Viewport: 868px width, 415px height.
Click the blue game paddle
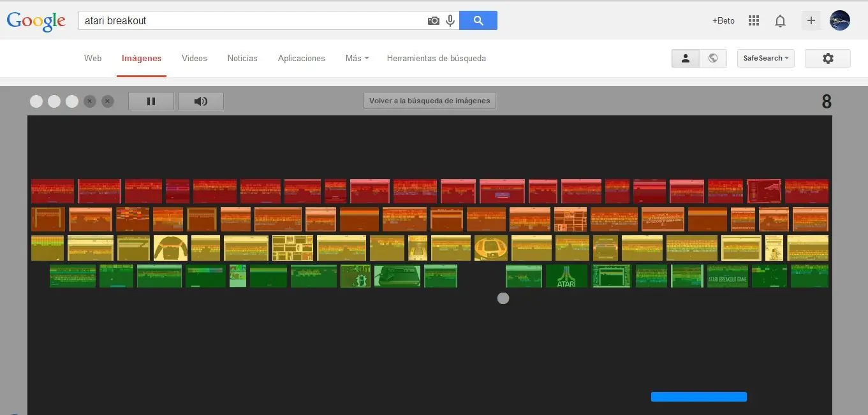[698, 397]
